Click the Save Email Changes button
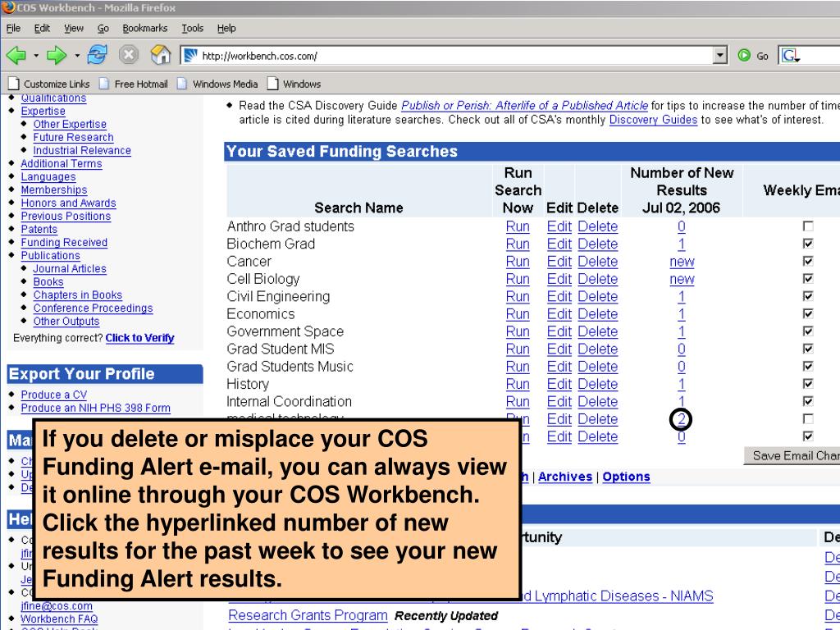 792,455
